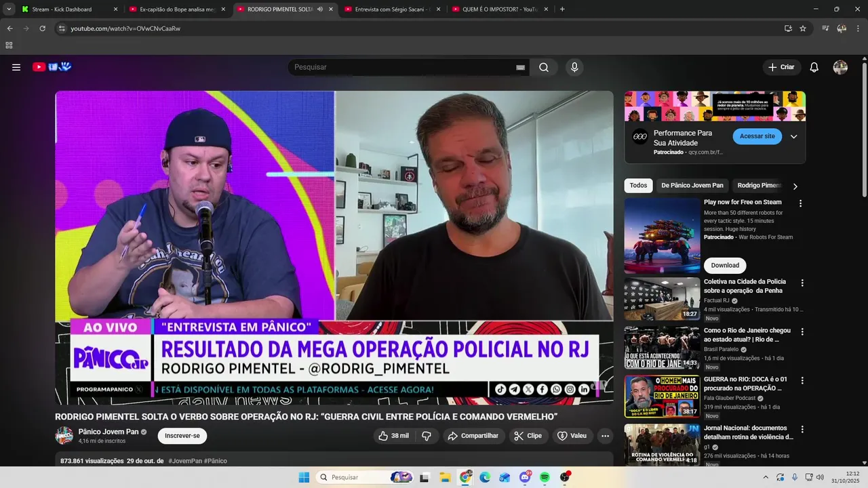Open options for Como o Rio de Janeiro video
Viewport: 868px width, 488px height.
point(802,332)
